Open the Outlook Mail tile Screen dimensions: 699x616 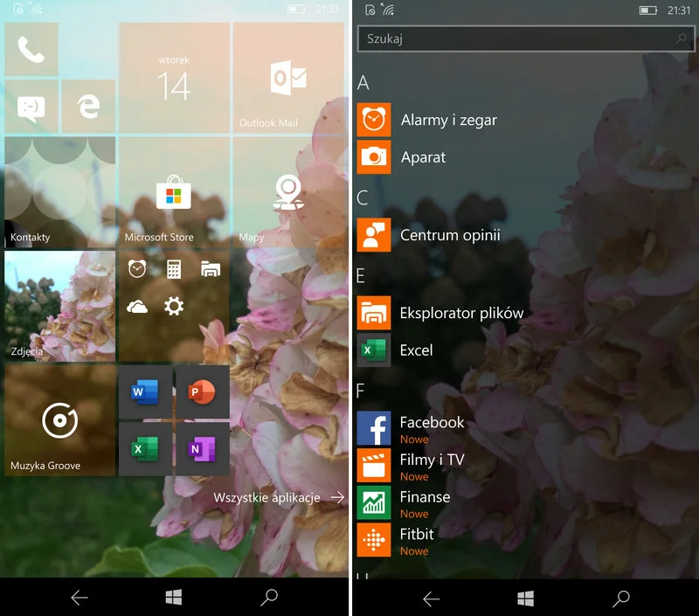[x=288, y=80]
